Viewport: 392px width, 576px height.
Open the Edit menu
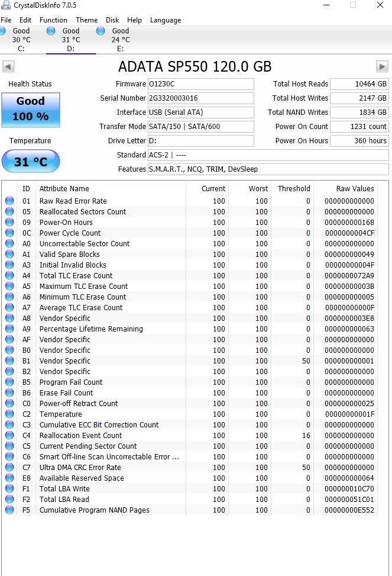[x=25, y=20]
